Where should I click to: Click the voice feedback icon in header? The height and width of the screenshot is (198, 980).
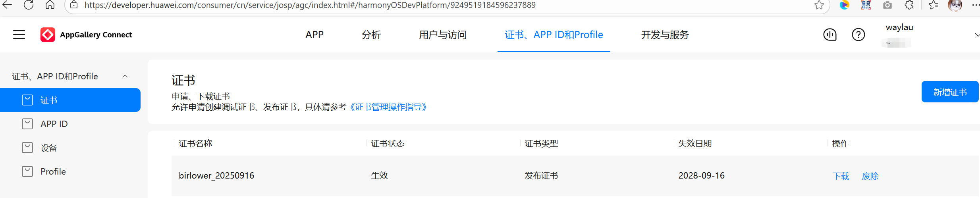coord(830,35)
